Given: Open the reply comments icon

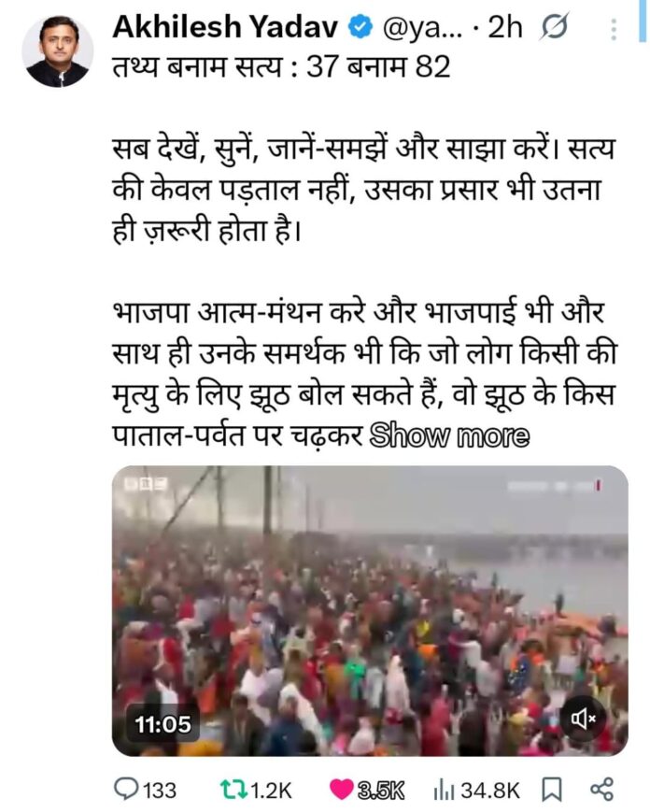Looking at the screenshot, I should click(x=126, y=790).
